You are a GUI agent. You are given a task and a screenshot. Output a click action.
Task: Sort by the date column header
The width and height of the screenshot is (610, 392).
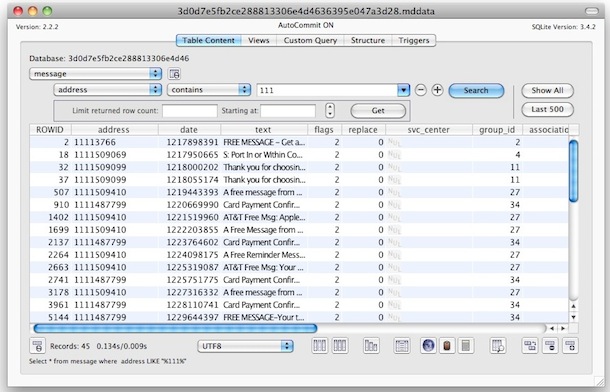tap(189, 130)
